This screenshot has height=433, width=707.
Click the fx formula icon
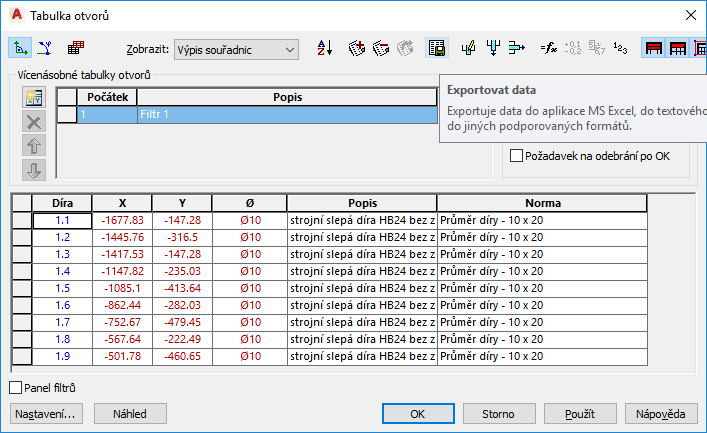[x=547, y=47]
